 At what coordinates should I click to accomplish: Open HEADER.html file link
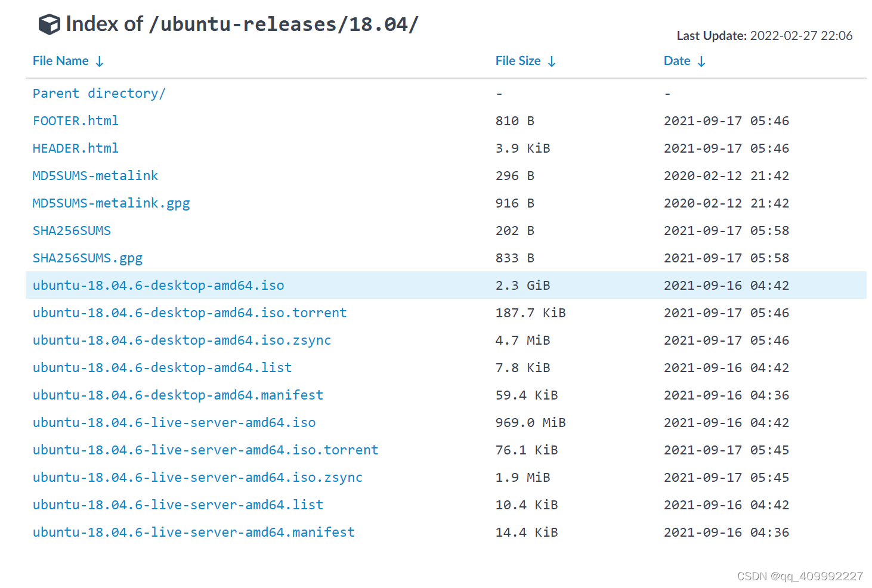[76, 148]
